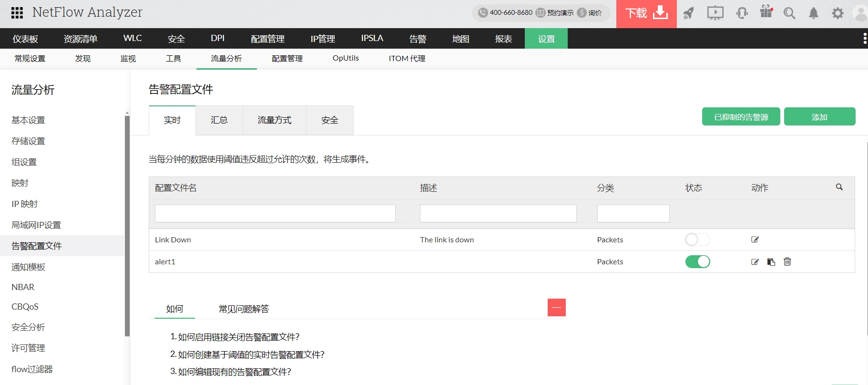868x385 pixels.
Task: Select 通知模板 in the sidebar
Action: click(x=29, y=267)
